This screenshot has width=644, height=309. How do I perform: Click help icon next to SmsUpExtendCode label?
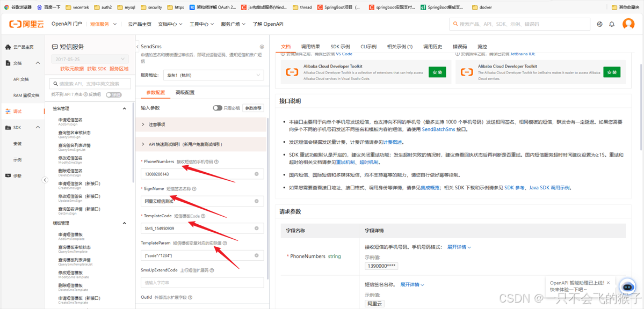(211, 270)
